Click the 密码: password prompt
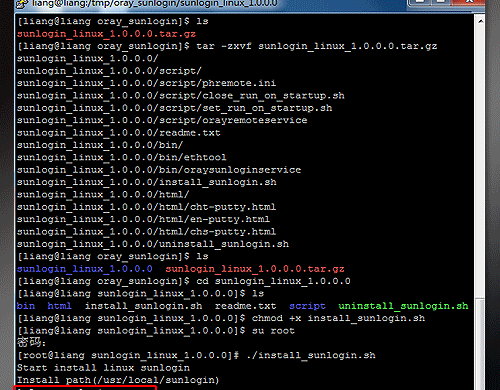Screen dimensions: 500x390 tap(31, 343)
